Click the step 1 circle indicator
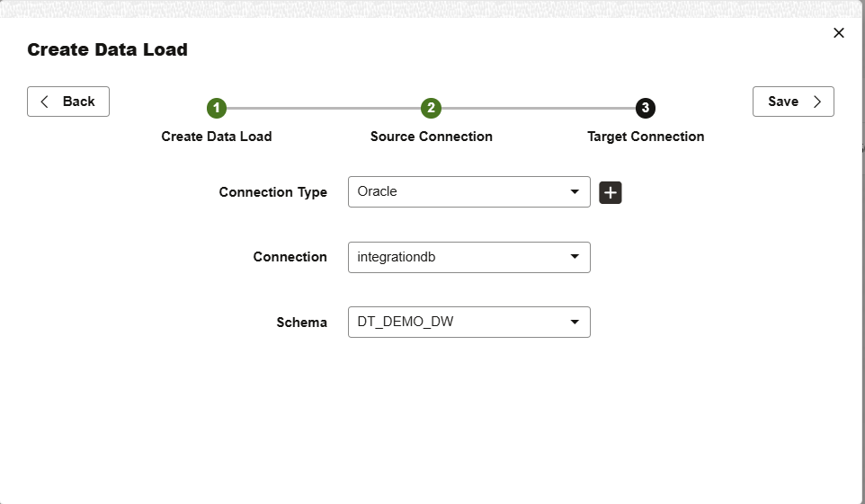Screen dimensions: 865x504 217,108
